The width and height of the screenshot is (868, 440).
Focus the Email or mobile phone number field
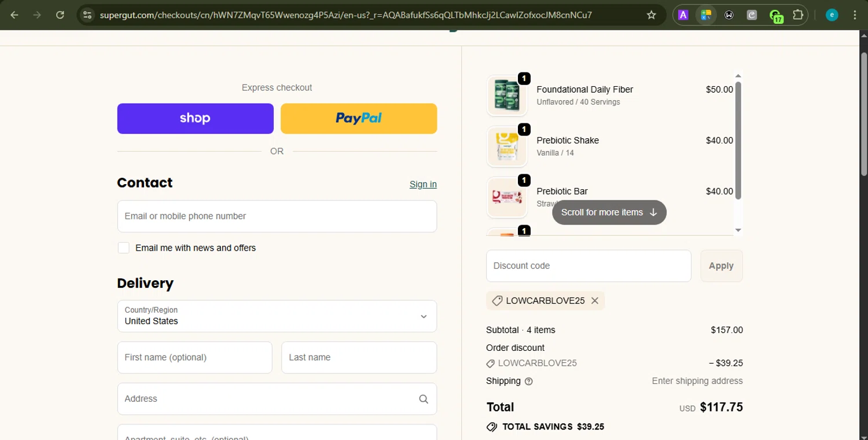[x=277, y=216]
